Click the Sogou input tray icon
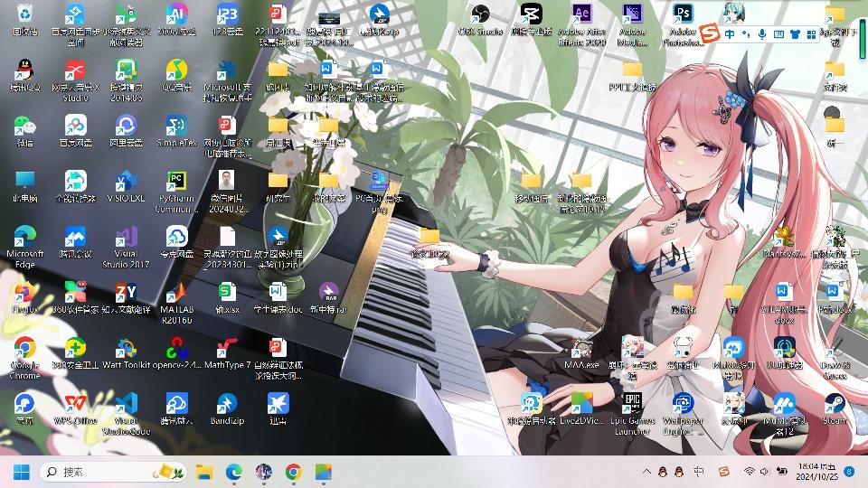The height and width of the screenshot is (488, 868). (x=723, y=472)
